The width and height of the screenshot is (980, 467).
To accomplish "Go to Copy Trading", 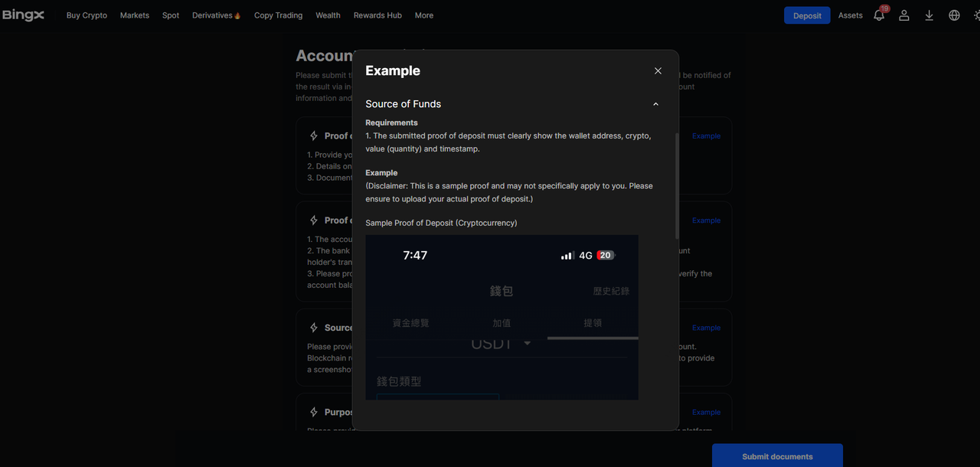I will click(x=278, y=15).
